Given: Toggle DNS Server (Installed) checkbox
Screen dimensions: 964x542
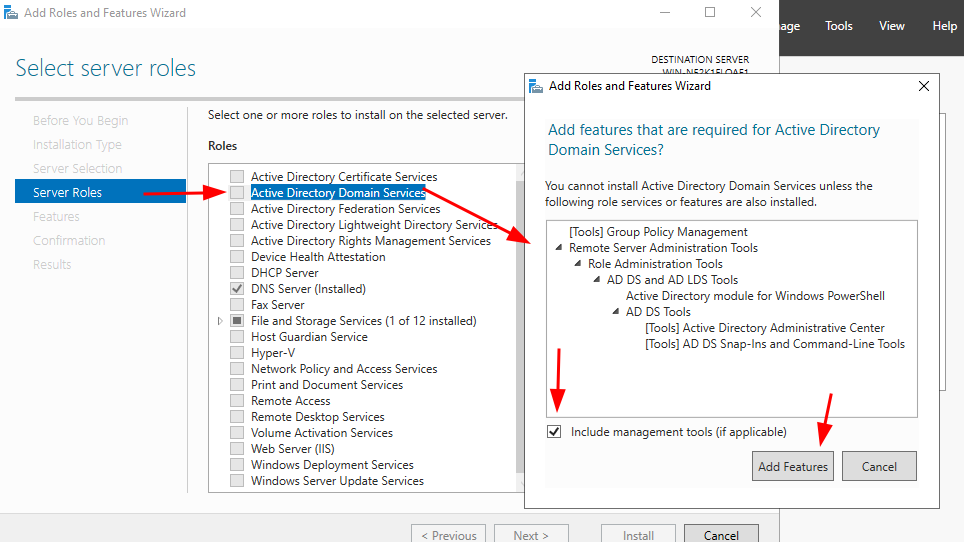Looking at the screenshot, I should [237, 288].
